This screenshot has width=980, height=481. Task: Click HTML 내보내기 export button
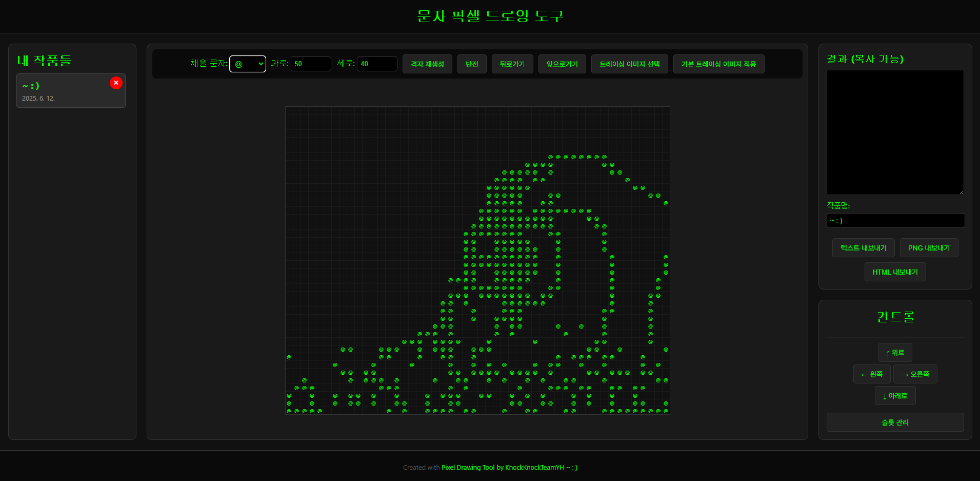(895, 272)
